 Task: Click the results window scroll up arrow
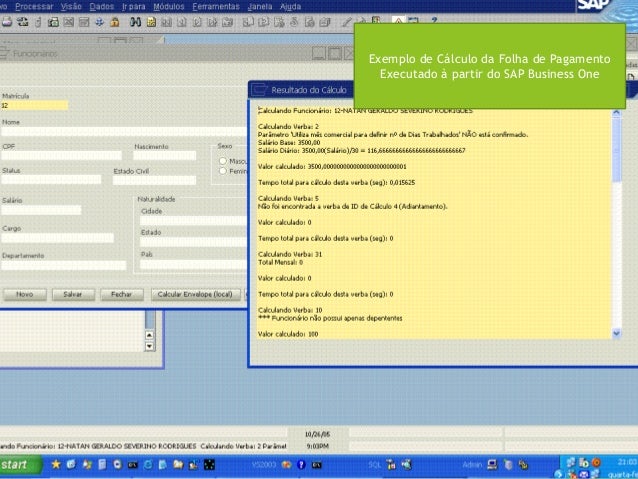[x=616, y=113]
